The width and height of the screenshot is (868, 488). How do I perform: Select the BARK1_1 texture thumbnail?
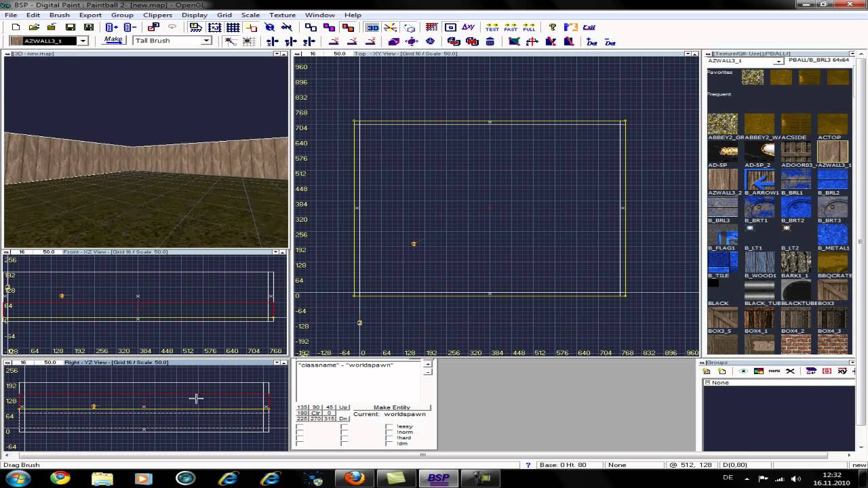click(796, 263)
